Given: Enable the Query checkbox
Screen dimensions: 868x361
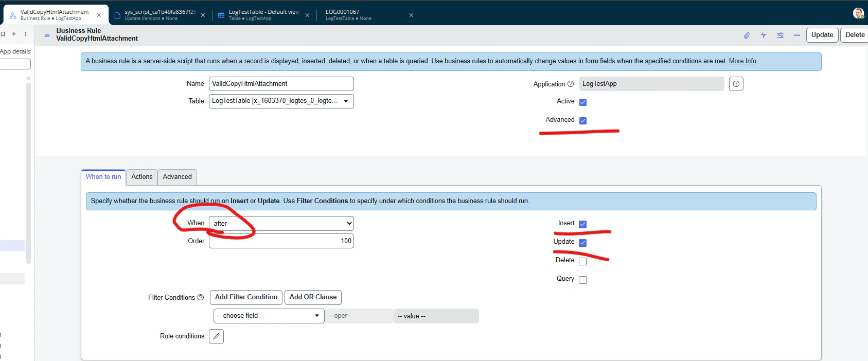Looking at the screenshot, I should pos(583,280).
